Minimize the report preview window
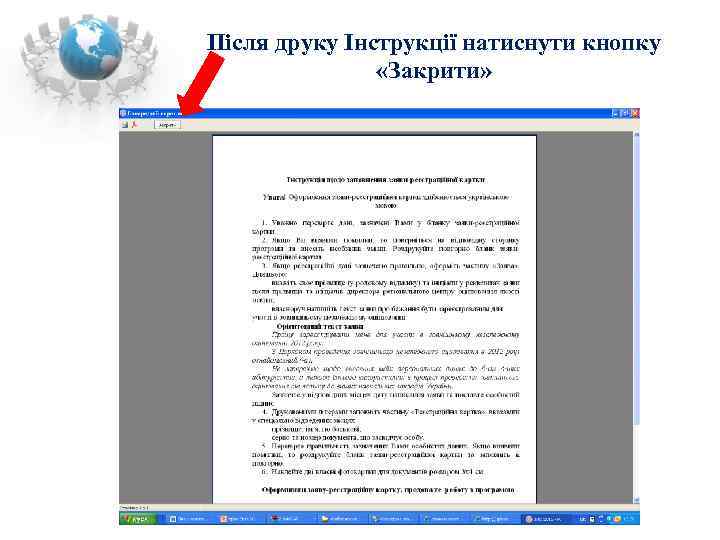Screen dimensions: 720x540 pos(616,113)
